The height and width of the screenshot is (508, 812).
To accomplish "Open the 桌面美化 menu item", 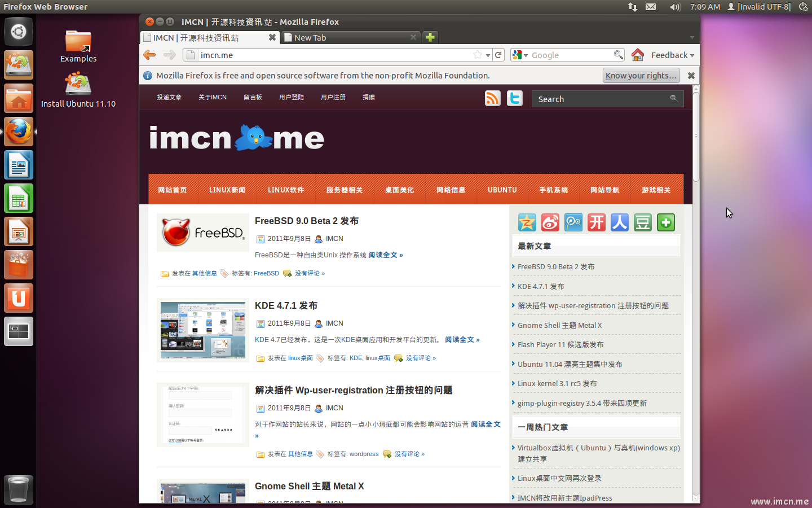I will [x=400, y=190].
